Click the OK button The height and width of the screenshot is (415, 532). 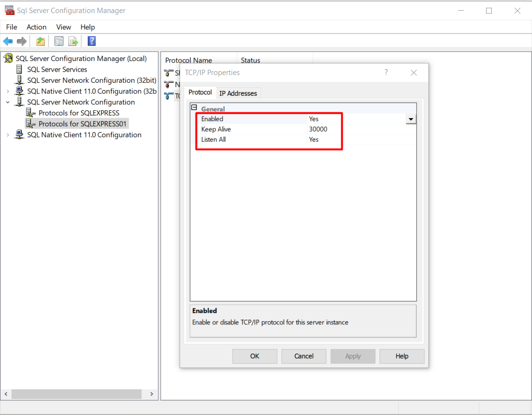tap(255, 356)
